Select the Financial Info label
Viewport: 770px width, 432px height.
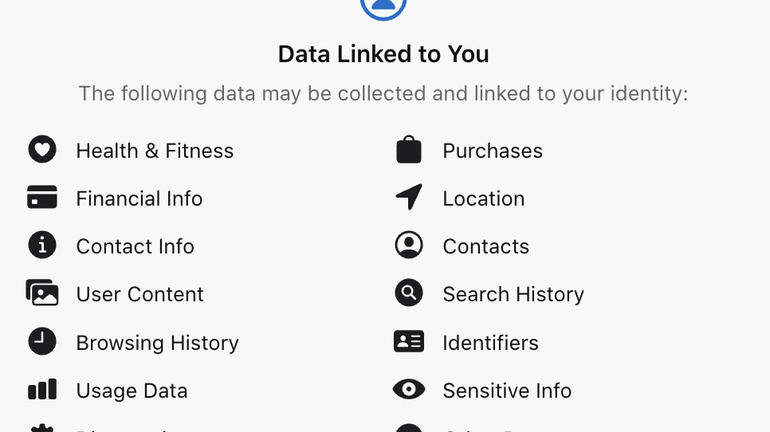point(139,199)
